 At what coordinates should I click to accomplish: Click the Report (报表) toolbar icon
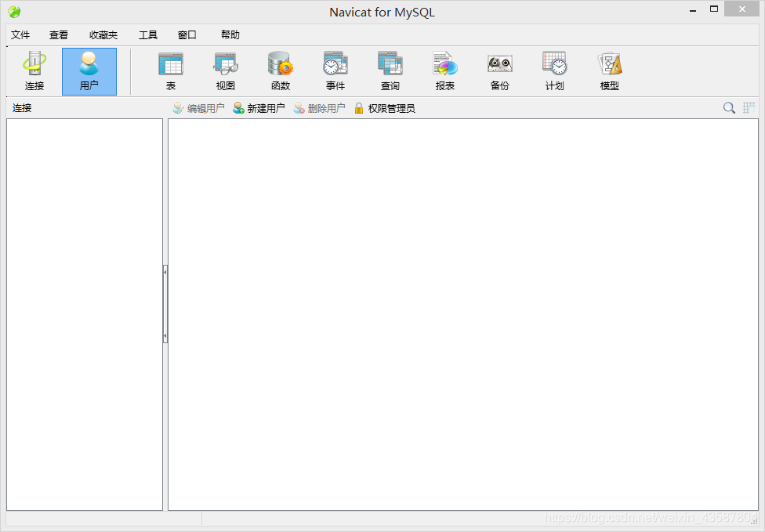pos(445,71)
